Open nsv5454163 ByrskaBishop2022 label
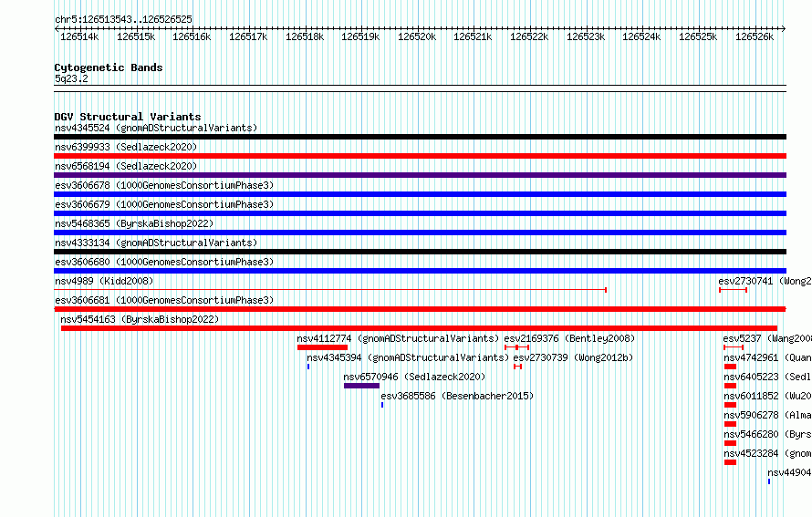The image size is (812, 517). point(140,319)
